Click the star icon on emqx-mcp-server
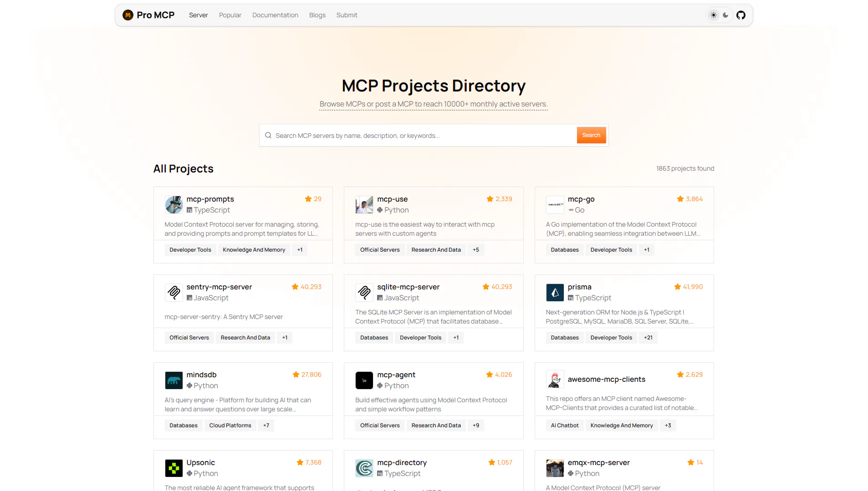The height and width of the screenshot is (491, 868). [691, 462]
